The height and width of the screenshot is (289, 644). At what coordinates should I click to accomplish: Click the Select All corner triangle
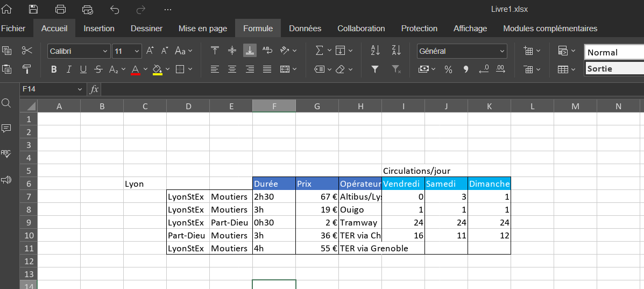click(29, 107)
